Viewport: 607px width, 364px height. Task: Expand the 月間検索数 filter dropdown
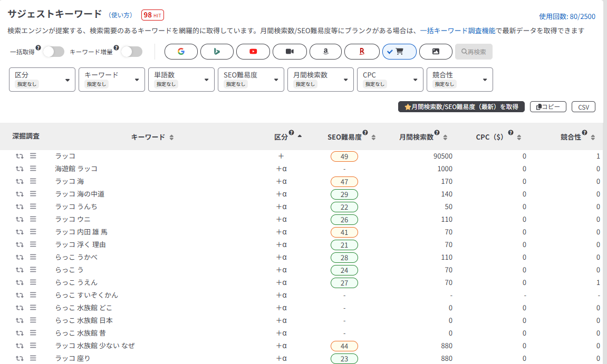tap(320, 80)
